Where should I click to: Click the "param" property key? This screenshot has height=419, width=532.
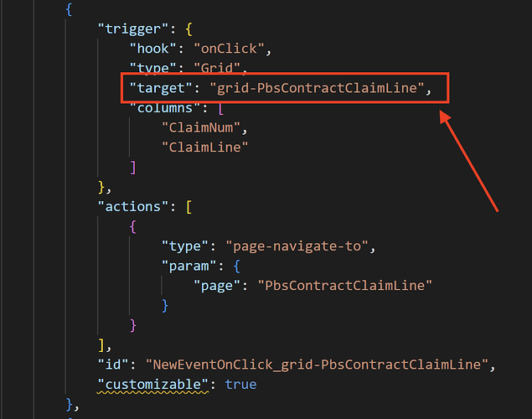[x=189, y=266]
